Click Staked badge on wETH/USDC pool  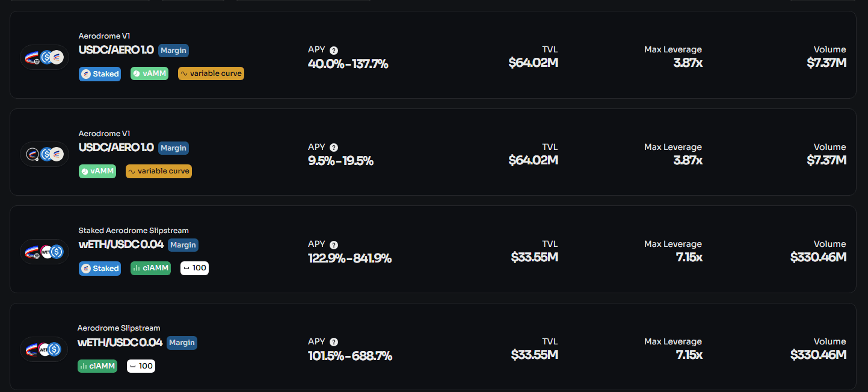(x=100, y=269)
